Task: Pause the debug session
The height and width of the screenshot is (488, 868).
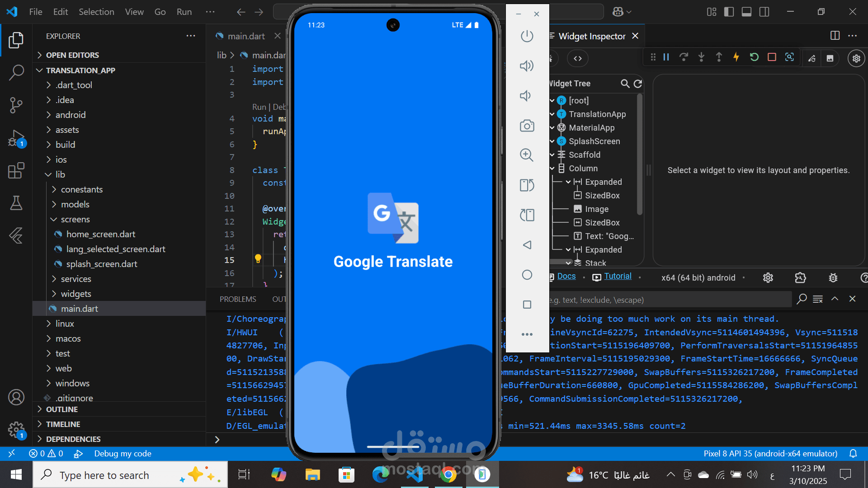Action: pyautogui.click(x=666, y=57)
